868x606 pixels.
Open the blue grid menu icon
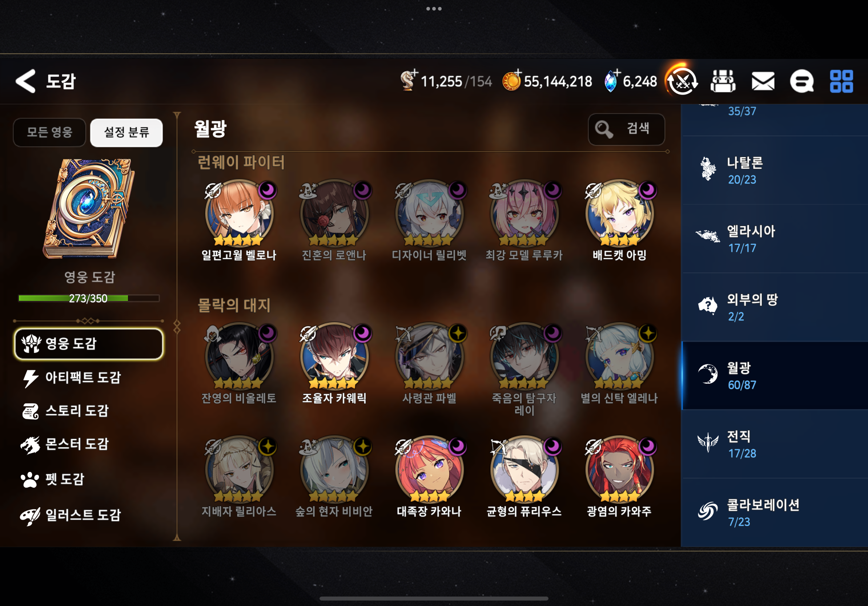pyautogui.click(x=841, y=81)
